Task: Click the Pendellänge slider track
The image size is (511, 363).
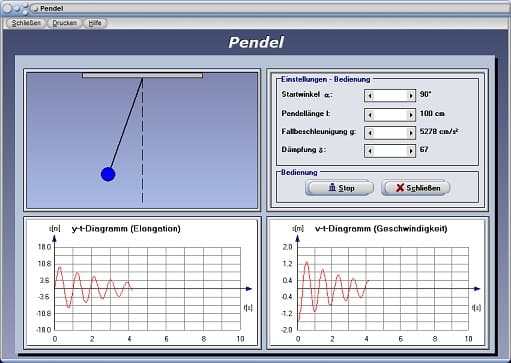Action: pos(390,115)
